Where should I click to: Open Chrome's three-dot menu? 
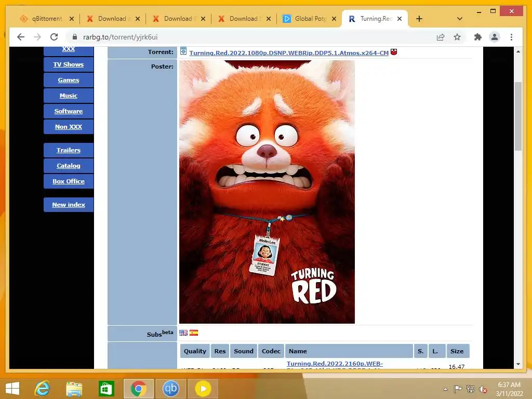(511, 37)
